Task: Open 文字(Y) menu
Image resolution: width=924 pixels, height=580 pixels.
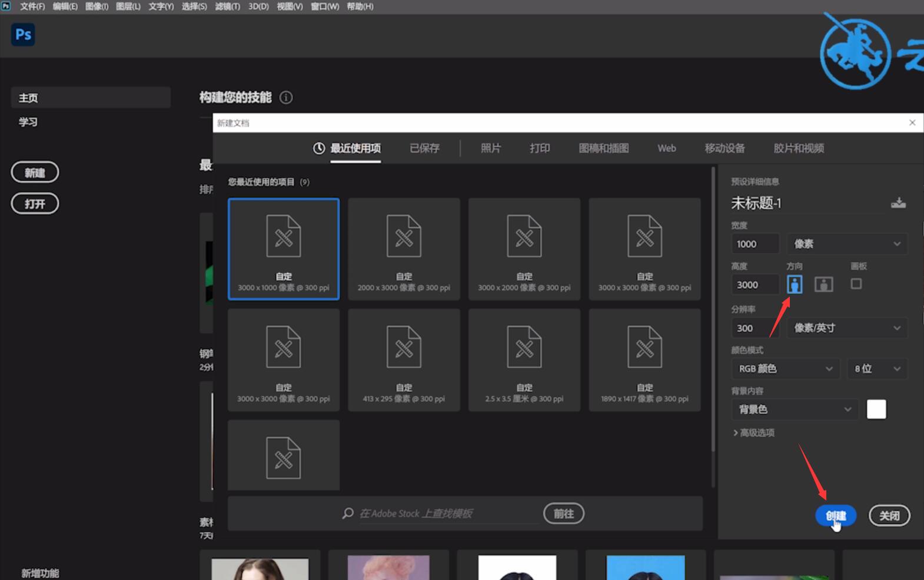Action: 161,6
